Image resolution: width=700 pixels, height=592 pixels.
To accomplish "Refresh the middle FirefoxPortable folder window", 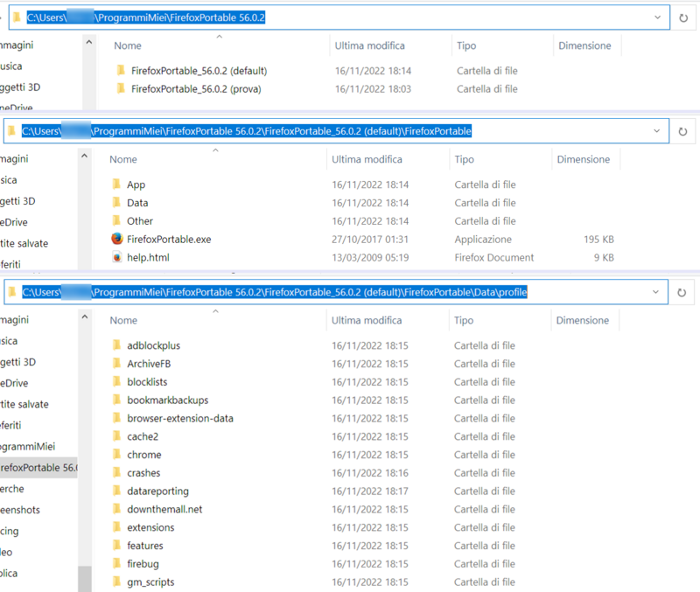I will (682, 132).
